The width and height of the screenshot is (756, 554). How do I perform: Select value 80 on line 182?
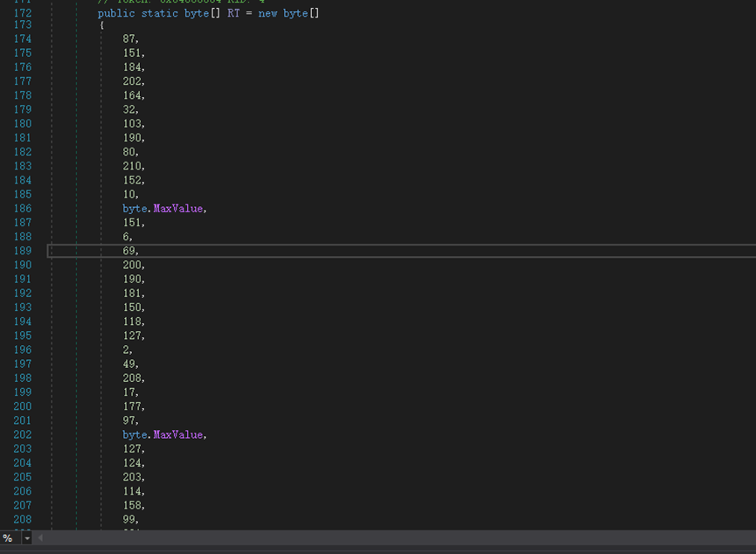coord(128,152)
